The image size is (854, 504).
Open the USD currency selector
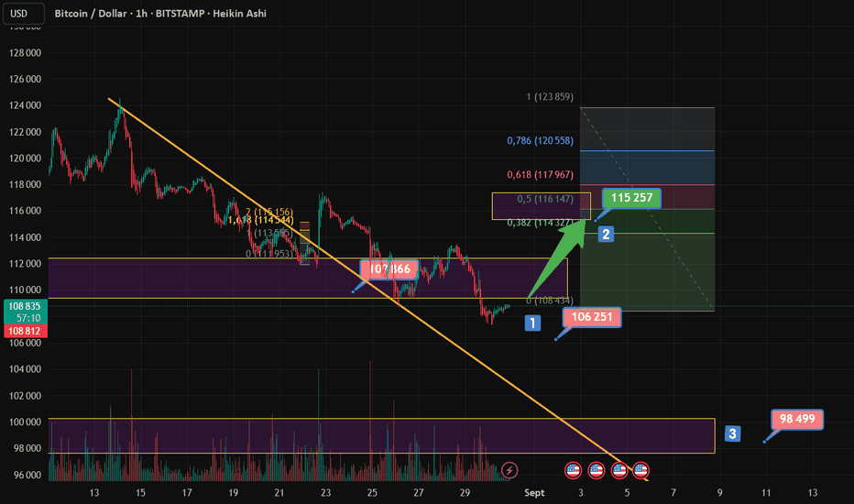pos(24,14)
